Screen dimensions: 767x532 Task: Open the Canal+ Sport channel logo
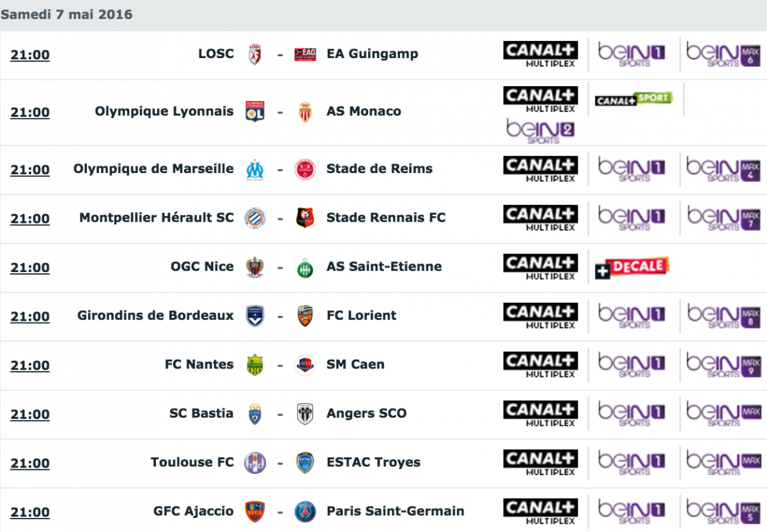pyautogui.click(x=633, y=99)
